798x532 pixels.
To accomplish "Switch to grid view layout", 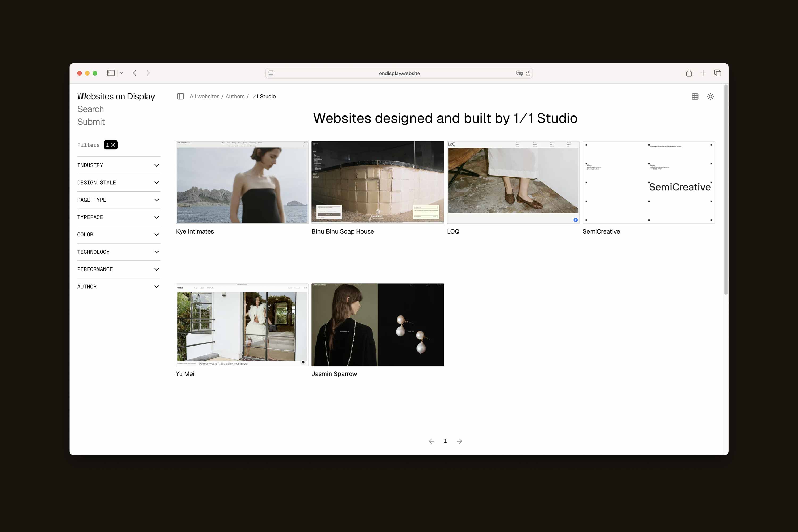I will click(x=695, y=96).
